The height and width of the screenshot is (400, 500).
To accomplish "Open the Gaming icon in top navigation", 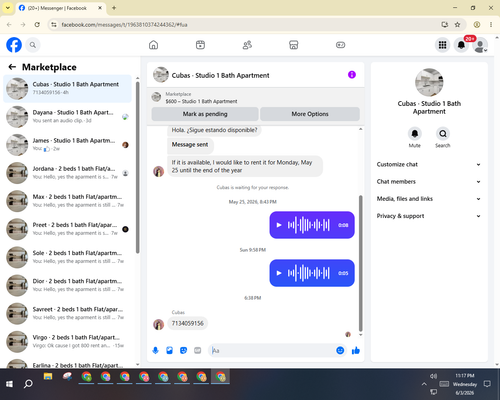I will click(340, 45).
